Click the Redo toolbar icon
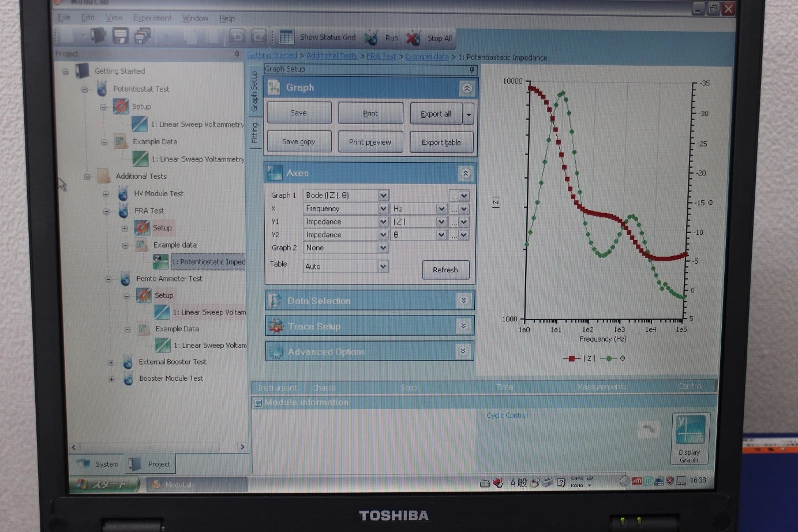Screen dimensions: 798x532 coord(258,37)
